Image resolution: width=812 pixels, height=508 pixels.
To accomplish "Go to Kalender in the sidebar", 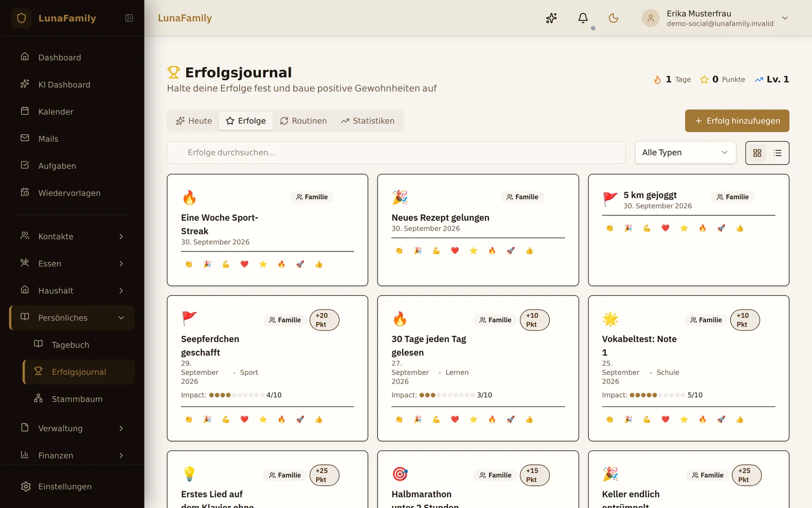I will coord(72,112).
